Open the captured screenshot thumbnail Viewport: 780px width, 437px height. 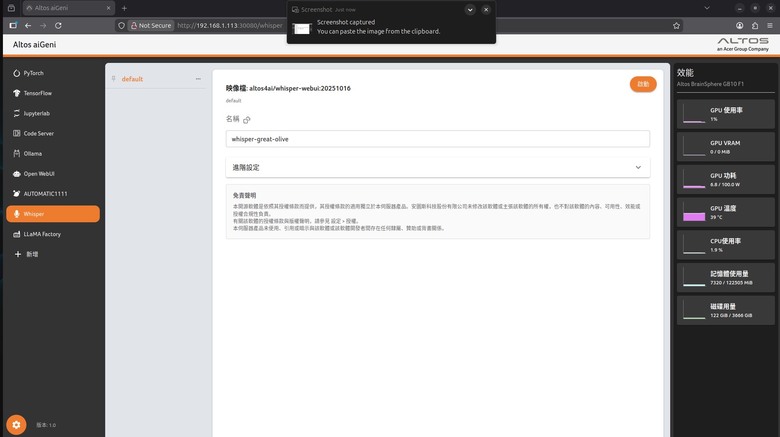point(301,28)
